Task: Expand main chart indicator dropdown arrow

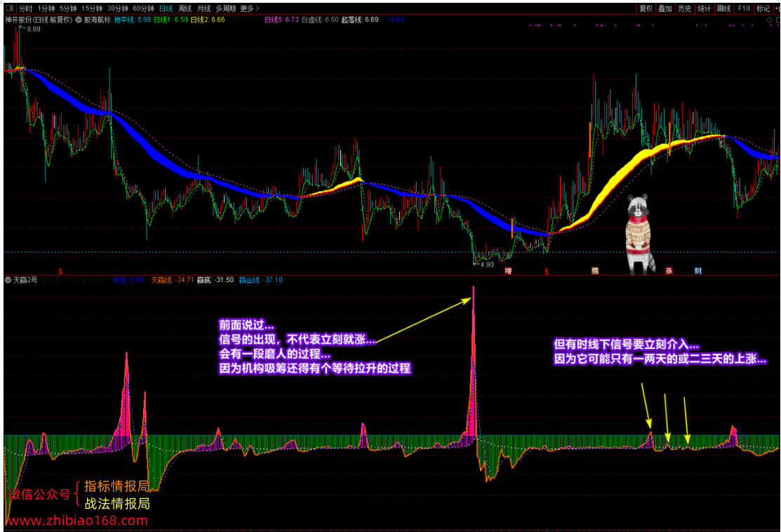Action: tap(79, 20)
